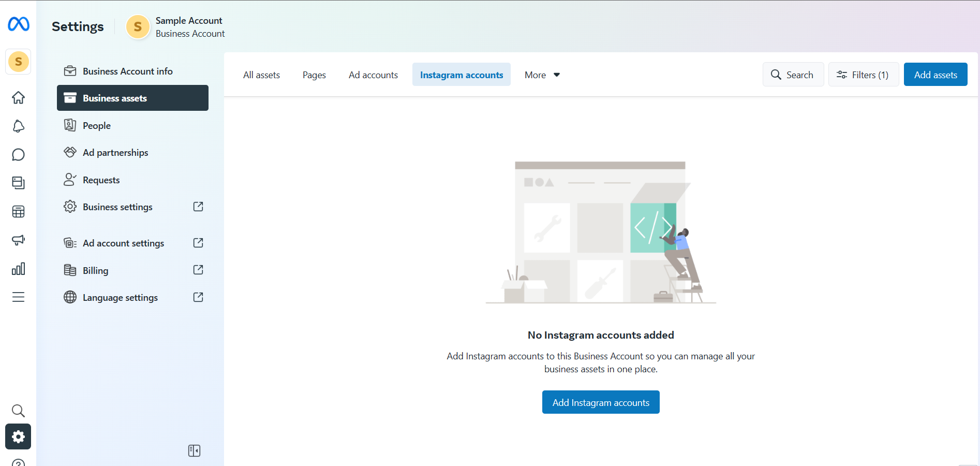Open Requests section
The width and height of the screenshot is (980, 466).
tap(132, 180)
